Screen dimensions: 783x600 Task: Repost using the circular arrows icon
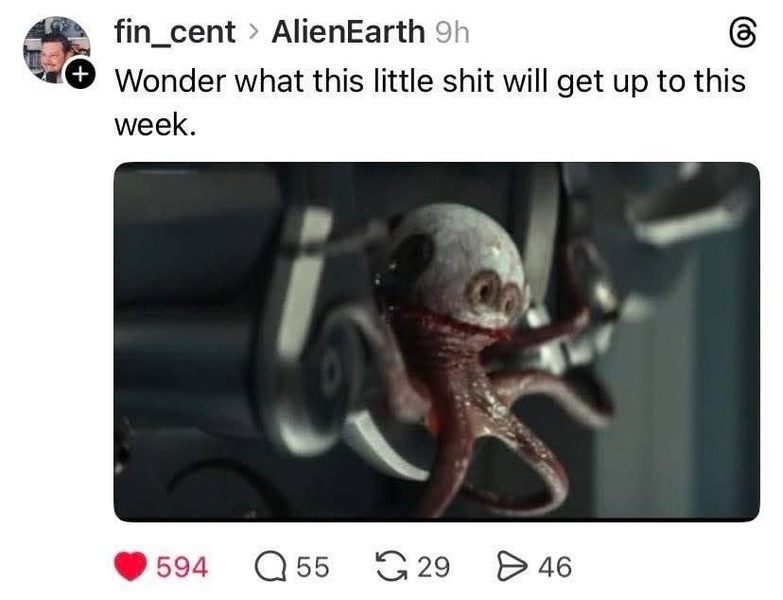tap(392, 567)
